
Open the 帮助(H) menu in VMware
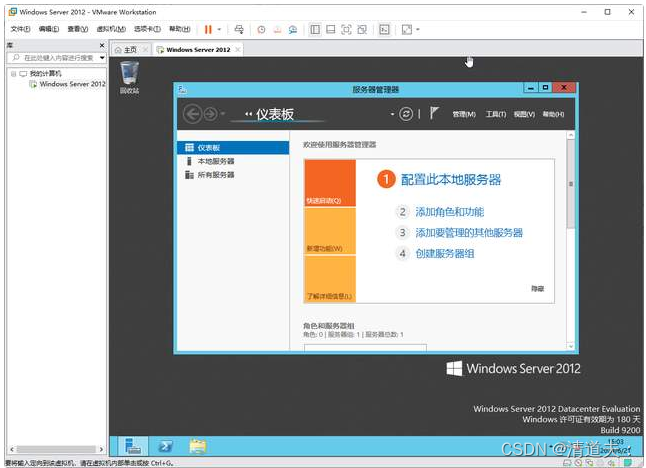click(180, 29)
